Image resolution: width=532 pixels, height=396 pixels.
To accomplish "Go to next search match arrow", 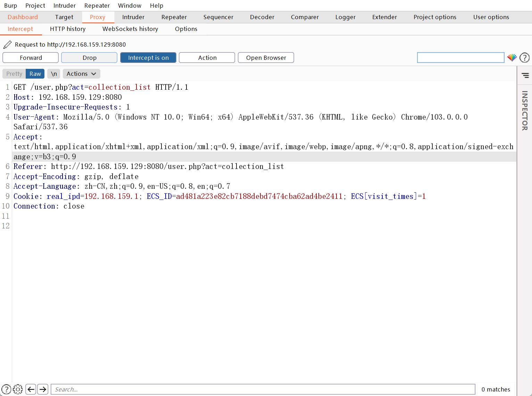I will [x=43, y=389].
